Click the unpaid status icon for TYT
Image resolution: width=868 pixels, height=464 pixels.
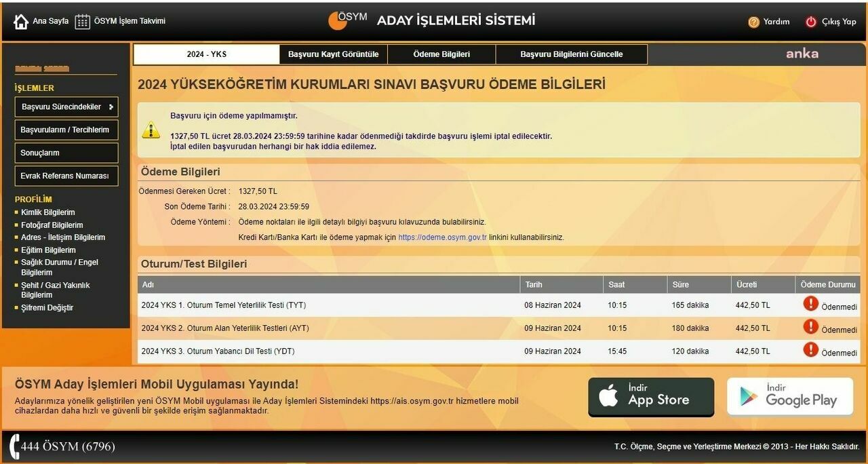tap(810, 304)
